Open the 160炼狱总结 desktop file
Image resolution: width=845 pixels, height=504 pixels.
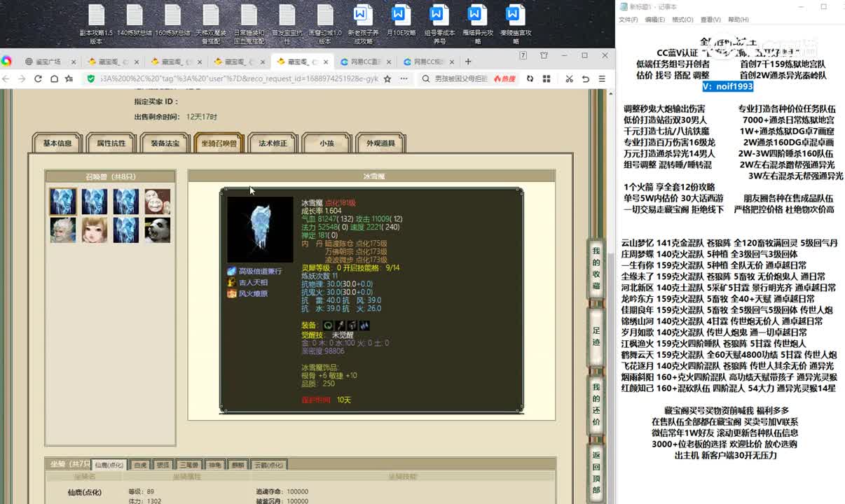pos(172,20)
